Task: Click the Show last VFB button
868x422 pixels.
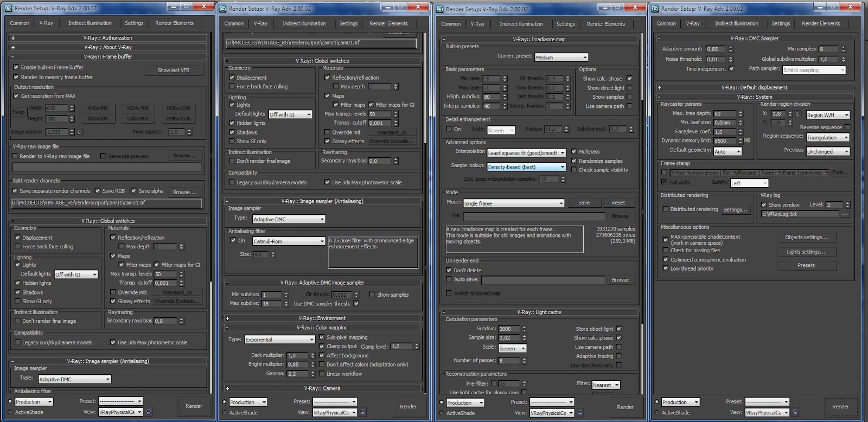Action: [174, 70]
